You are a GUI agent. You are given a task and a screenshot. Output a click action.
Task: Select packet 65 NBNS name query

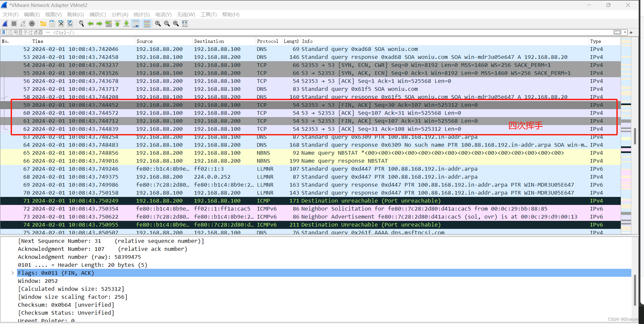(x=310, y=153)
